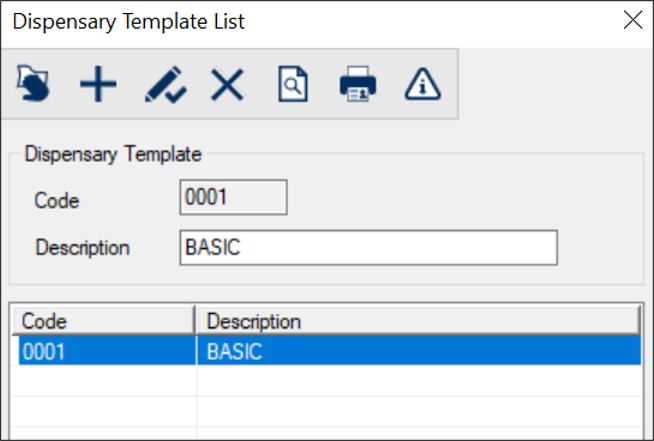Add a new dispensary template

(x=98, y=85)
